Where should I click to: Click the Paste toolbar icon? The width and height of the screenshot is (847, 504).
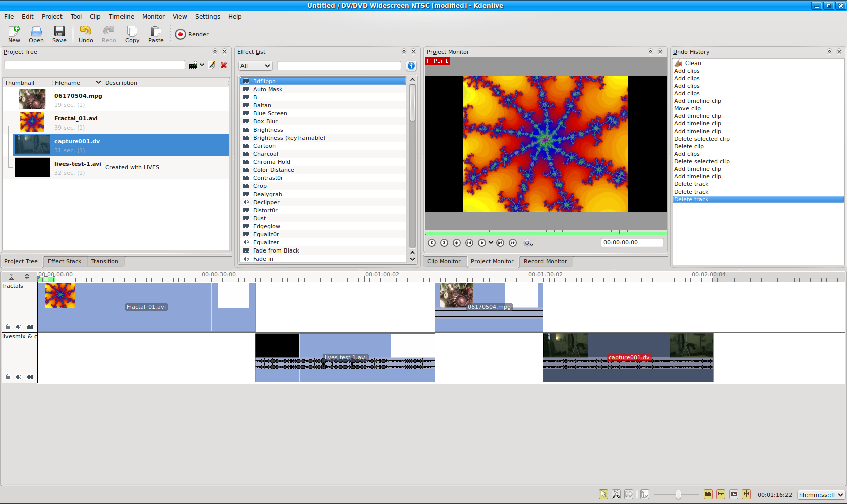(156, 34)
